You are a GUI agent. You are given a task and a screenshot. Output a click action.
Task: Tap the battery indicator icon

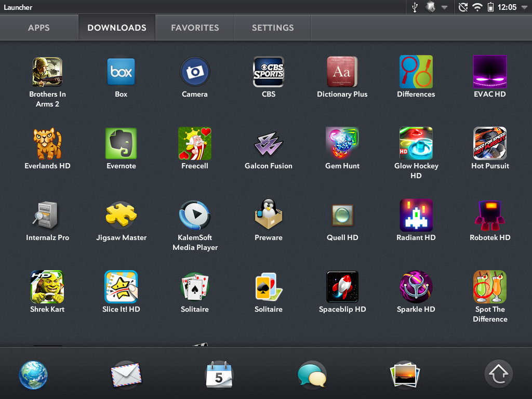(490, 7)
